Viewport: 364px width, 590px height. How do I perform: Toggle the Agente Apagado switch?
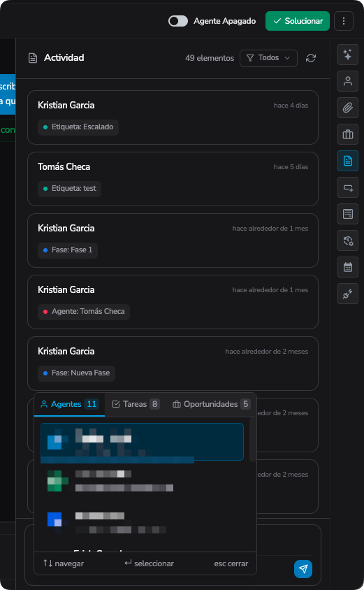[178, 21]
